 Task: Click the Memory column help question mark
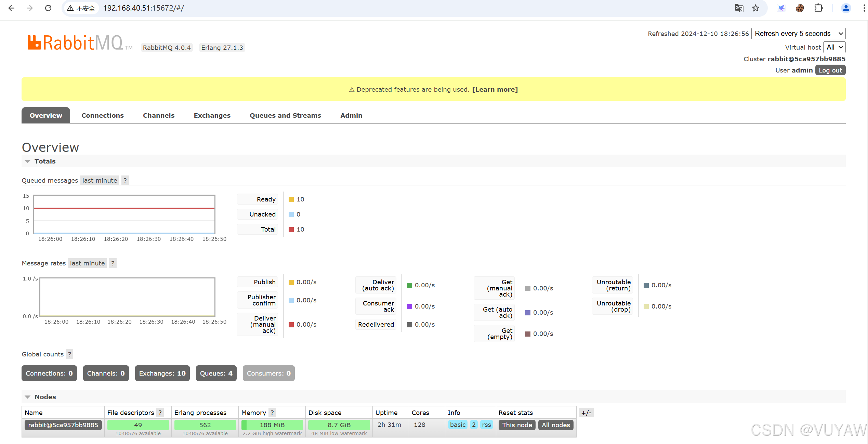tap(272, 413)
